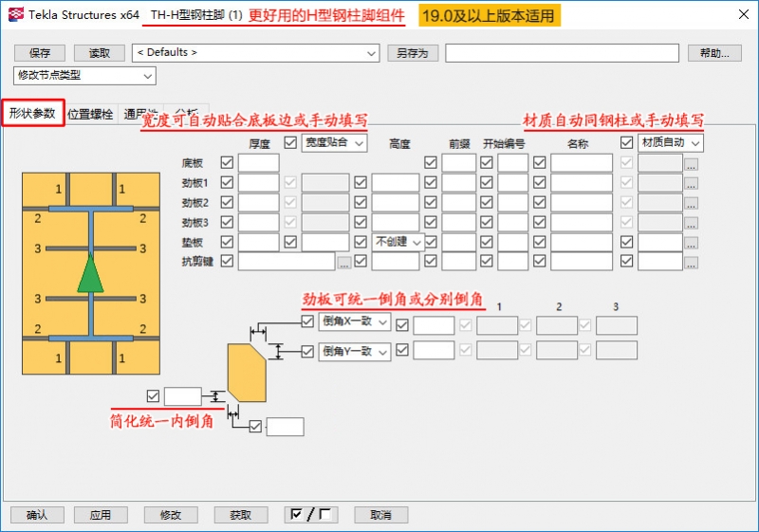Click the yellow chamfered stiffener plate image
The image size is (759, 532).
247,373
